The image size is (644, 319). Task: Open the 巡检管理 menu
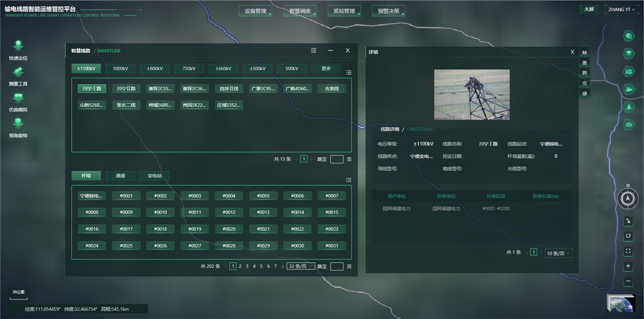coord(343,10)
